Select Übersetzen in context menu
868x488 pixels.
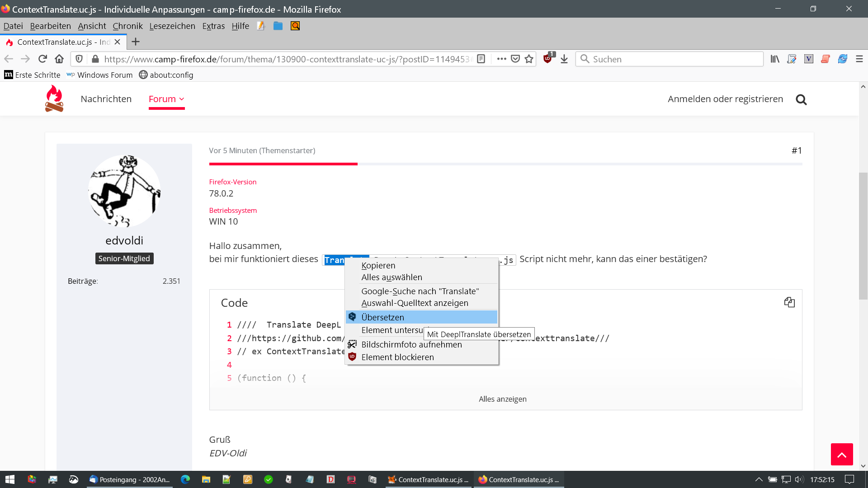382,317
